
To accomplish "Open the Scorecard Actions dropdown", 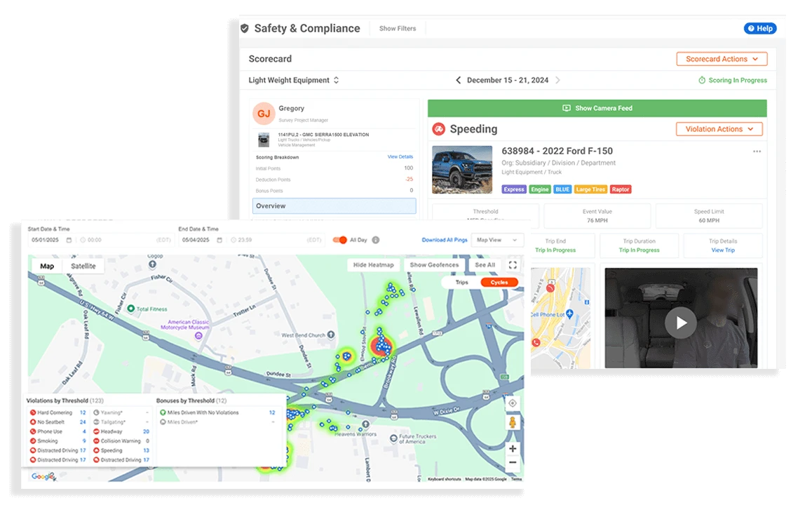I will (x=722, y=60).
